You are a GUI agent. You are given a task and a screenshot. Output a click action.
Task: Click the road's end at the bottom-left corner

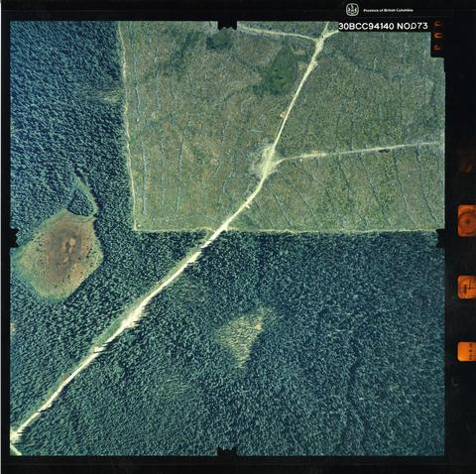click(x=15, y=436)
